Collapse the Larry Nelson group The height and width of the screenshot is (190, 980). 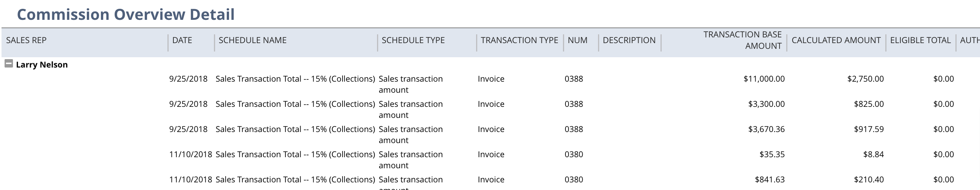point(9,64)
